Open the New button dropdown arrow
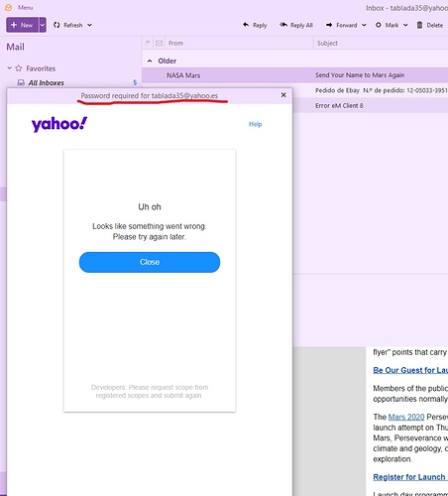Image resolution: width=448 pixels, height=496 pixels. pos(43,25)
